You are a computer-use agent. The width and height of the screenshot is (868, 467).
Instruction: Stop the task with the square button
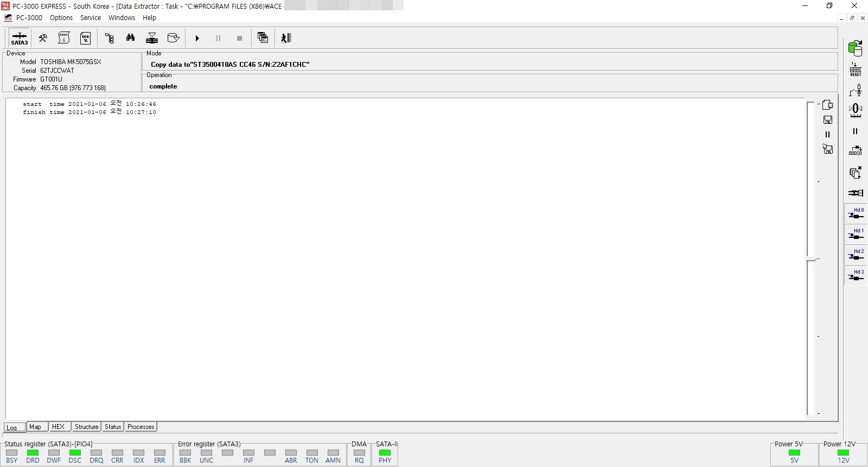(239, 38)
